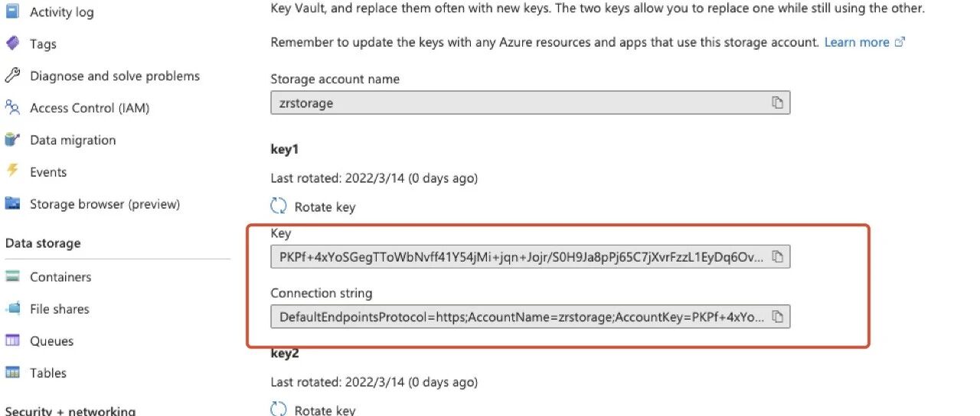Open the Tables page
The image size is (980, 416).
point(48,373)
